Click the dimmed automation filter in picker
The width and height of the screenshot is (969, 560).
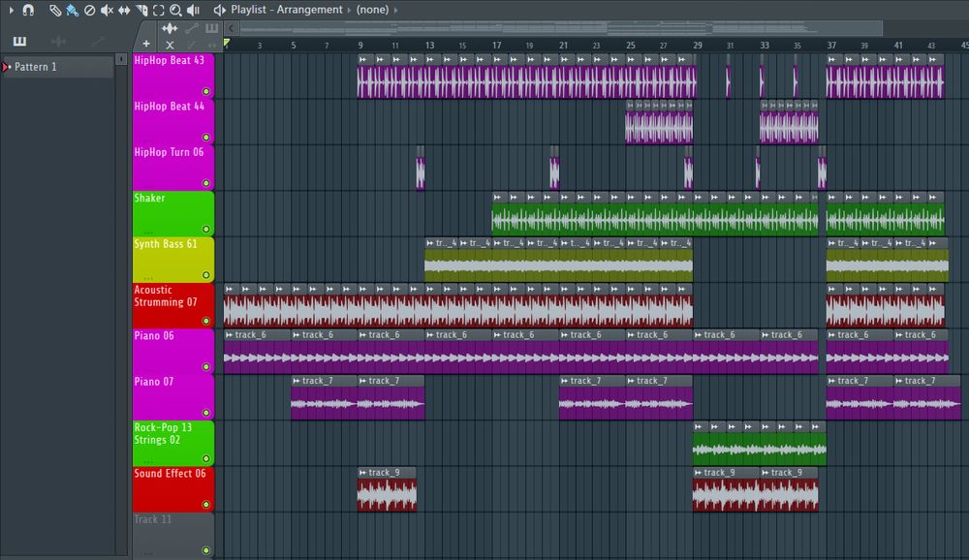click(x=97, y=42)
